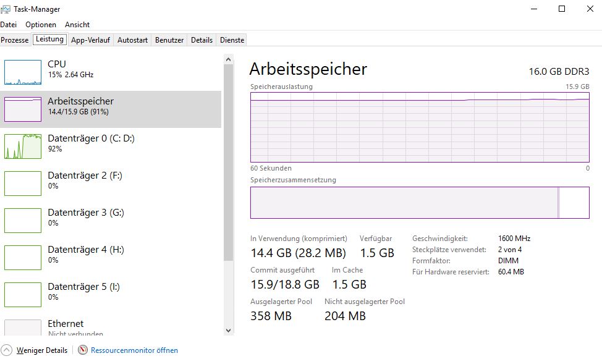Click the Speicherzusammensetzung composition bar
The width and height of the screenshot is (602, 364).
420,203
